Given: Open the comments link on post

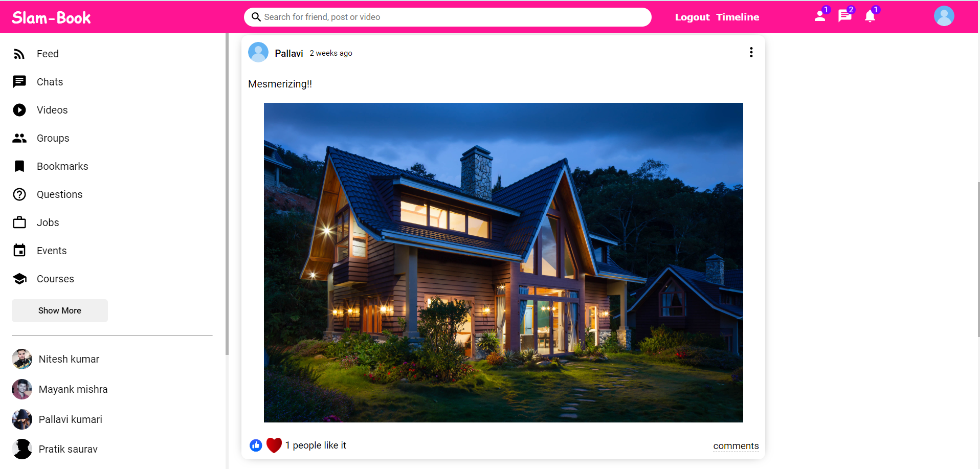Looking at the screenshot, I should click(736, 446).
